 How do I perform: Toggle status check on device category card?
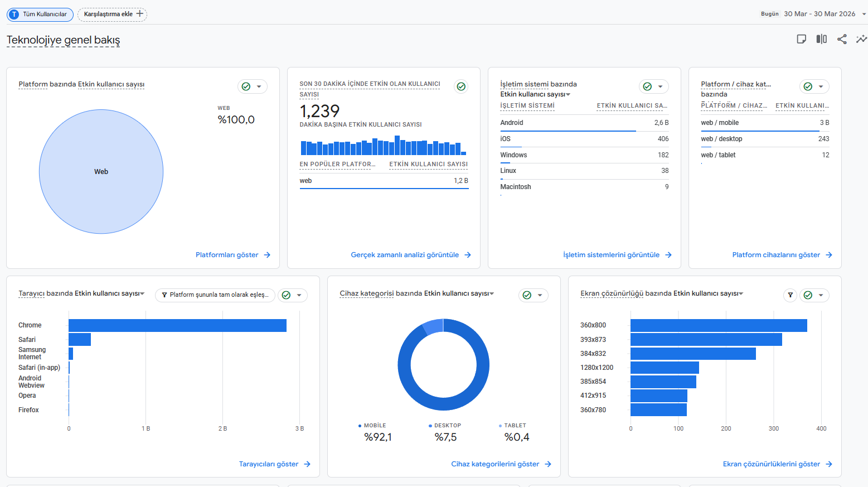527,295
